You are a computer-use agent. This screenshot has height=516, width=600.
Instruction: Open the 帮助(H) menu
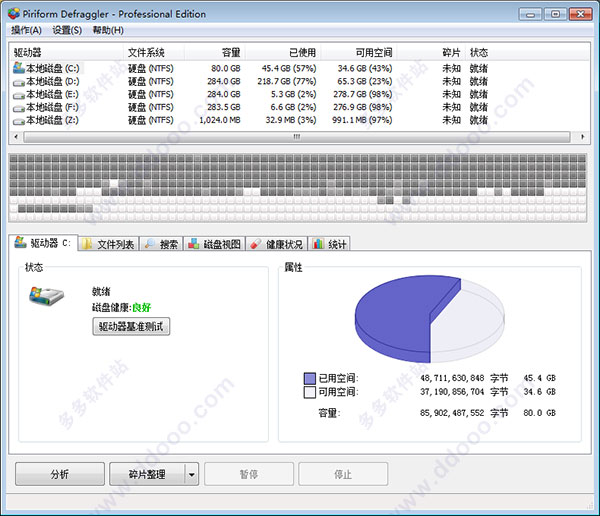tap(108, 30)
